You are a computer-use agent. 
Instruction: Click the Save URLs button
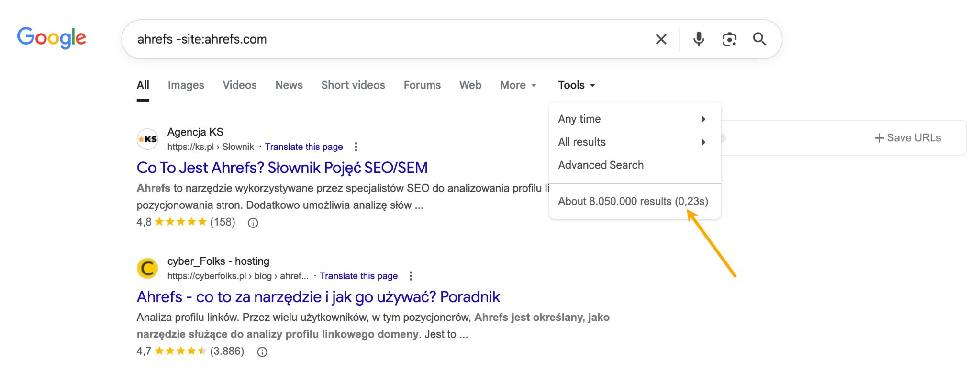coord(907,138)
